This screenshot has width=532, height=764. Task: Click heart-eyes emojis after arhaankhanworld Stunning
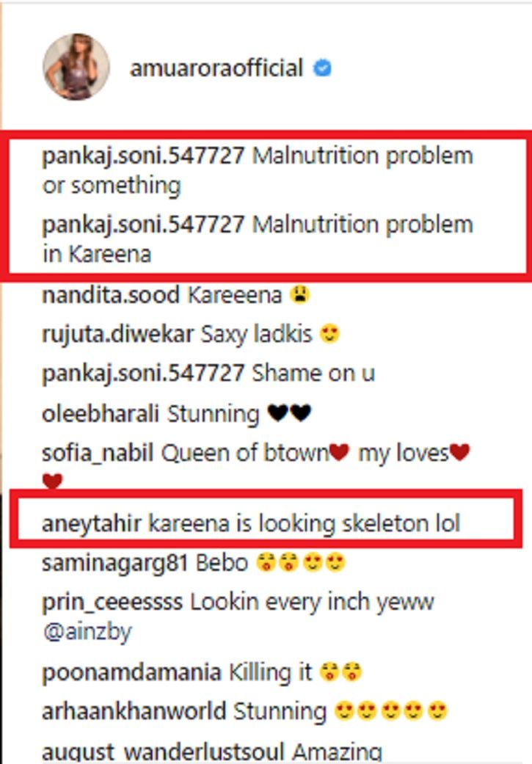click(x=390, y=711)
